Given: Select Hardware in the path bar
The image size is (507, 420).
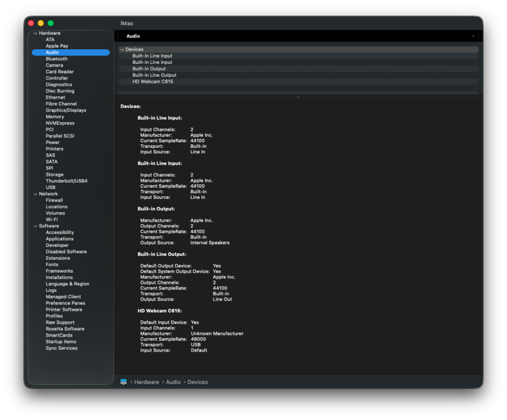Looking at the screenshot, I should (146, 382).
